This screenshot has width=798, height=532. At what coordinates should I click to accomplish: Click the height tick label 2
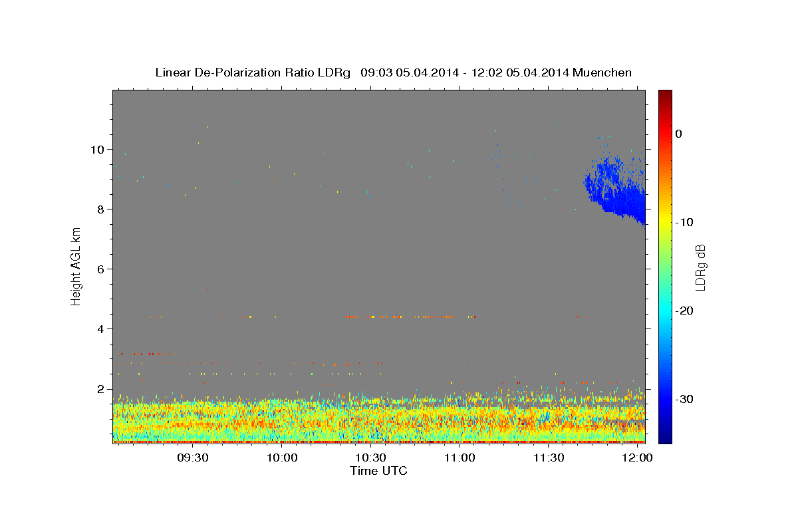101,388
